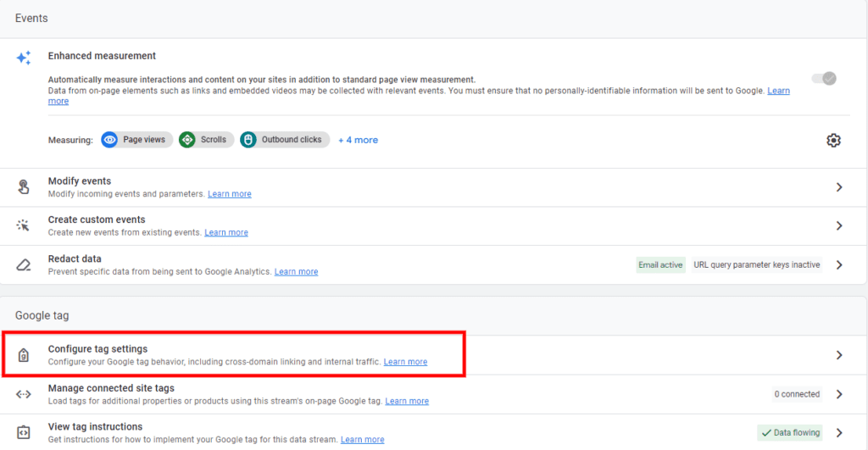Click the Redact data title
This screenshot has width=868, height=450.
pos(75,258)
